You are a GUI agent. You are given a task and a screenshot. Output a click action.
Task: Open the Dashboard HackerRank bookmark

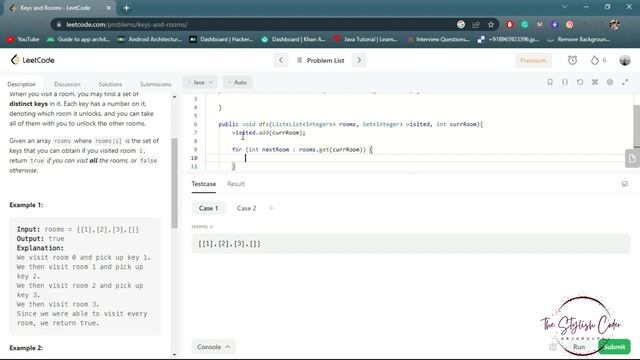tap(221, 39)
